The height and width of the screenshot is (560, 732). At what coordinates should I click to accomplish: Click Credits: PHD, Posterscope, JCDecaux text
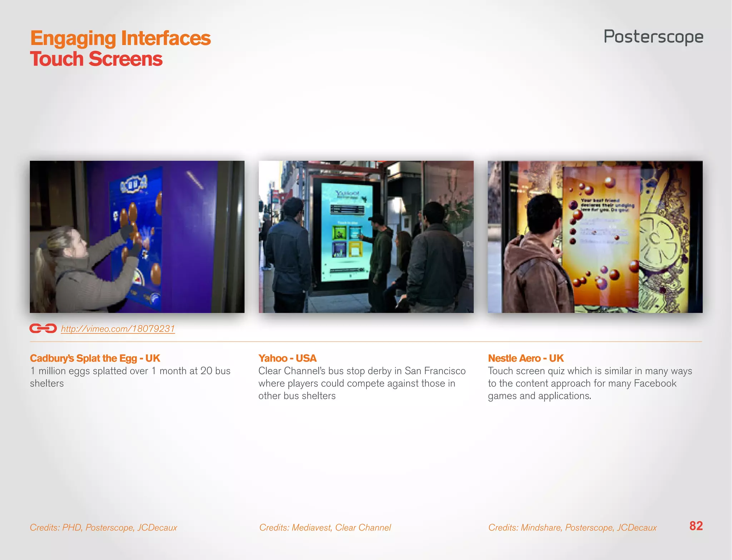tap(103, 527)
